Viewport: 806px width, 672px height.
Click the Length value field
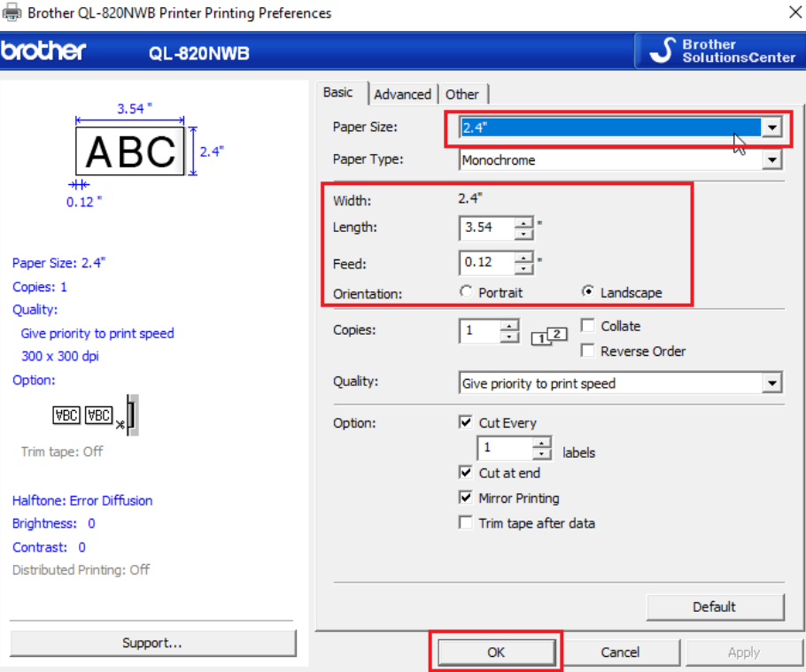tap(487, 228)
